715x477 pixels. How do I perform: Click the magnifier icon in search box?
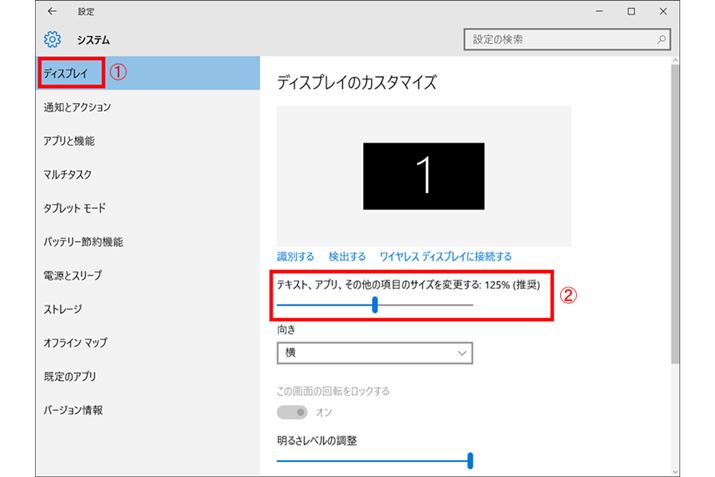(x=661, y=40)
